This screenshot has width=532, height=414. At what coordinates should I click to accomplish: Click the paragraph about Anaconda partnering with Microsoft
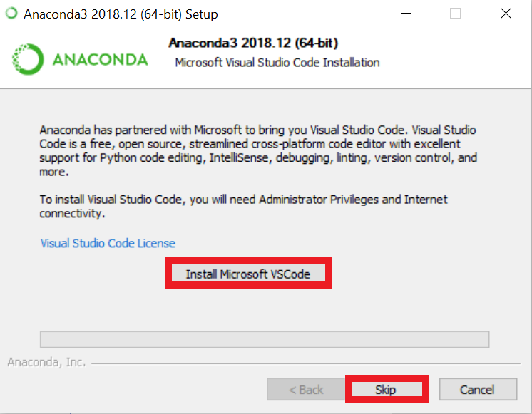click(258, 151)
